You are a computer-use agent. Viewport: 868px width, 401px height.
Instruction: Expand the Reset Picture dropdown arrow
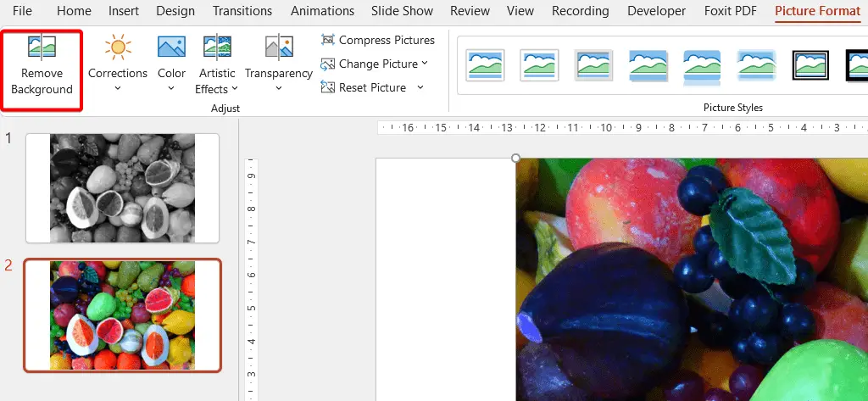(x=420, y=87)
